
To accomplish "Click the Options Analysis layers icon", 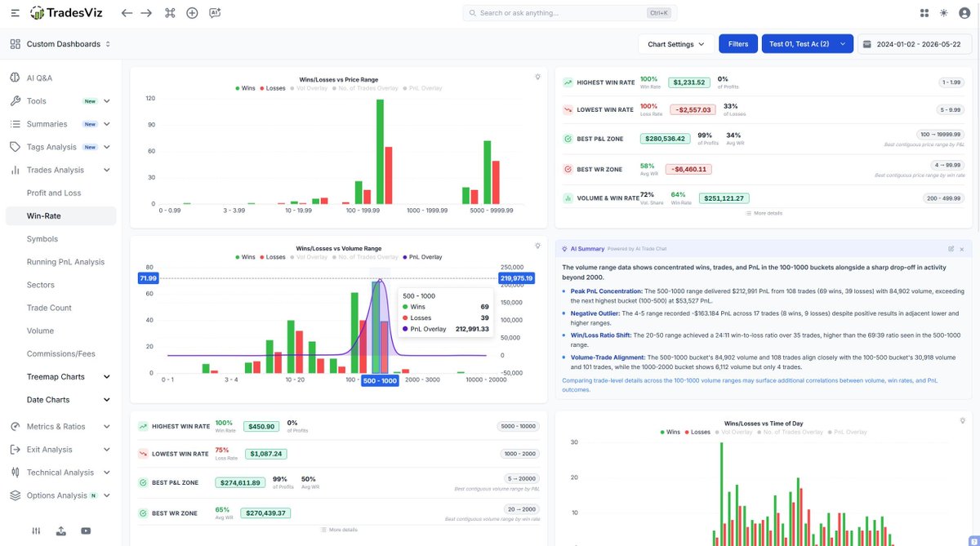I will point(15,495).
